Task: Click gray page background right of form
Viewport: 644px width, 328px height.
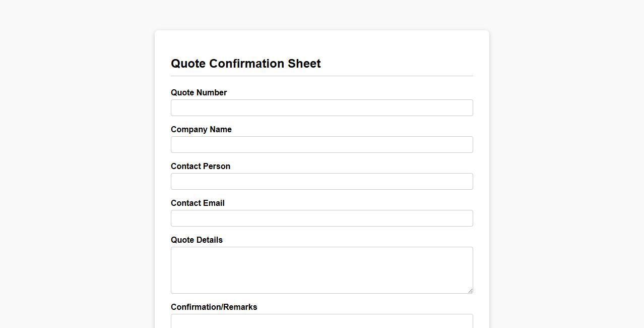Action: (x=564, y=177)
